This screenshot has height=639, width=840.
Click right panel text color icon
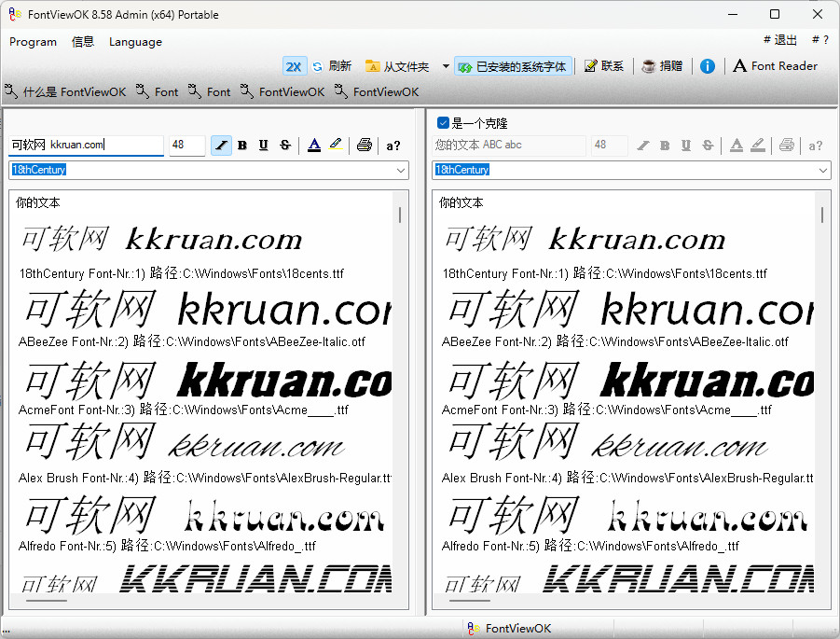pyautogui.click(x=737, y=146)
